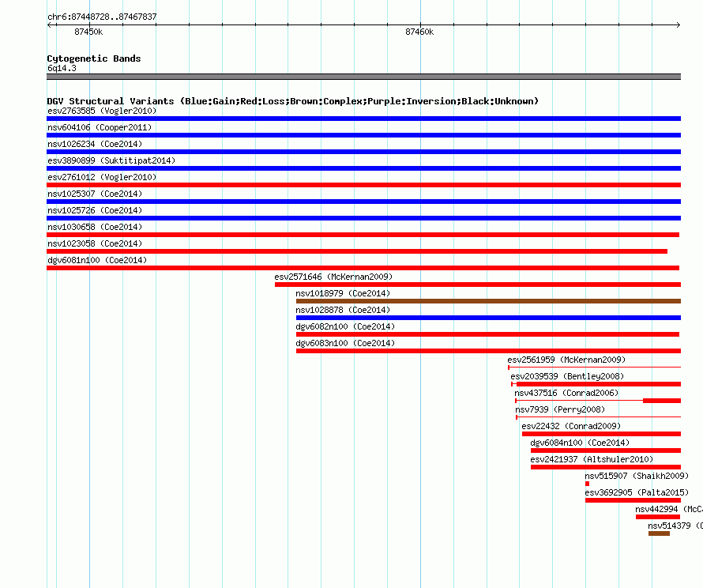703x588 pixels.
Task: Open the esv2761012 (Vogler2010) loss variant label
Action: (102, 177)
